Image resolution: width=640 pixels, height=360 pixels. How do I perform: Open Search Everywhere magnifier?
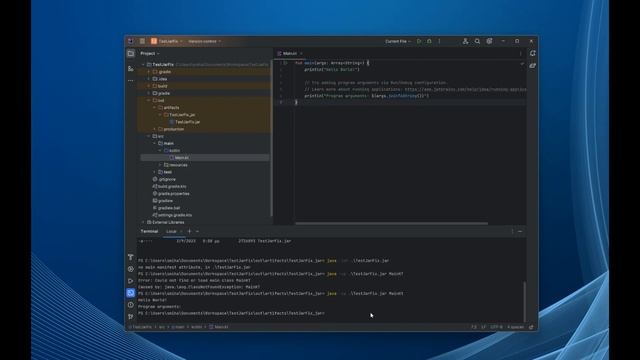477,41
